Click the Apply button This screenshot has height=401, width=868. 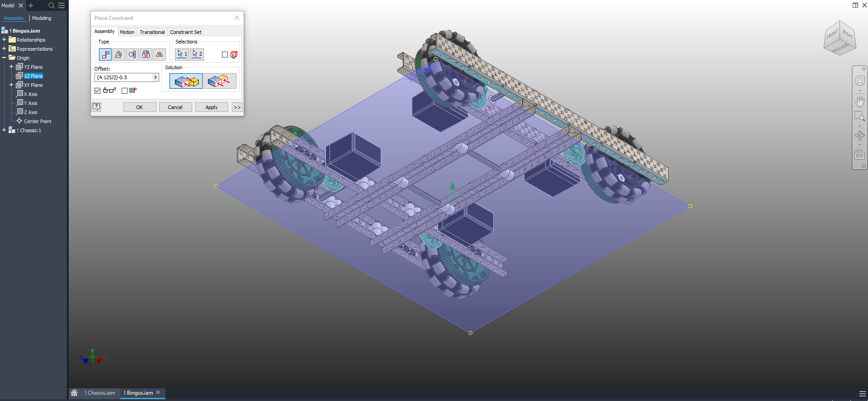pyautogui.click(x=212, y=107)
